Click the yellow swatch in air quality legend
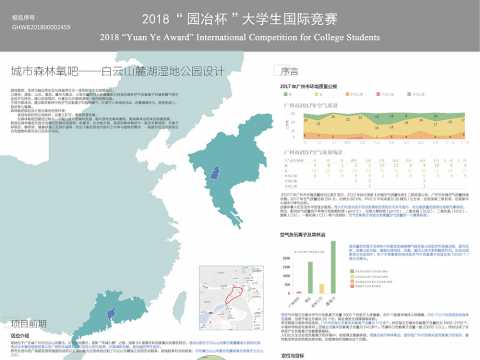The height and width of the screenshot is (360, 480). (317, 94)
